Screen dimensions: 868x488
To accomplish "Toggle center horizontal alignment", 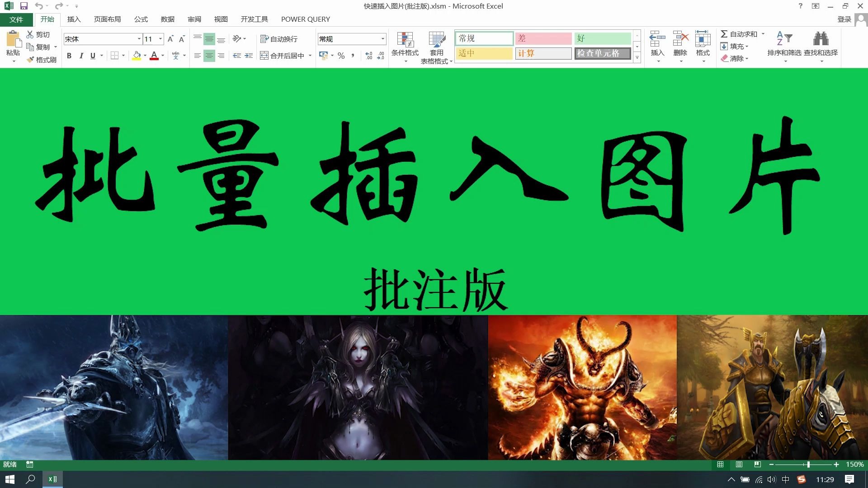I will [209, 56].
